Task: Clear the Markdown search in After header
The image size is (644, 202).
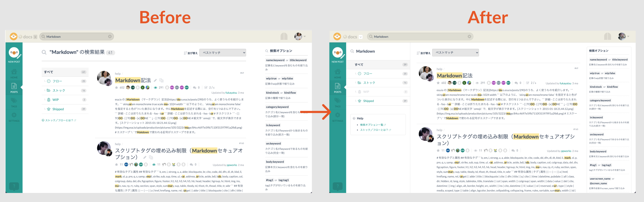Action: pyautogui.click(x=469, y=36)
